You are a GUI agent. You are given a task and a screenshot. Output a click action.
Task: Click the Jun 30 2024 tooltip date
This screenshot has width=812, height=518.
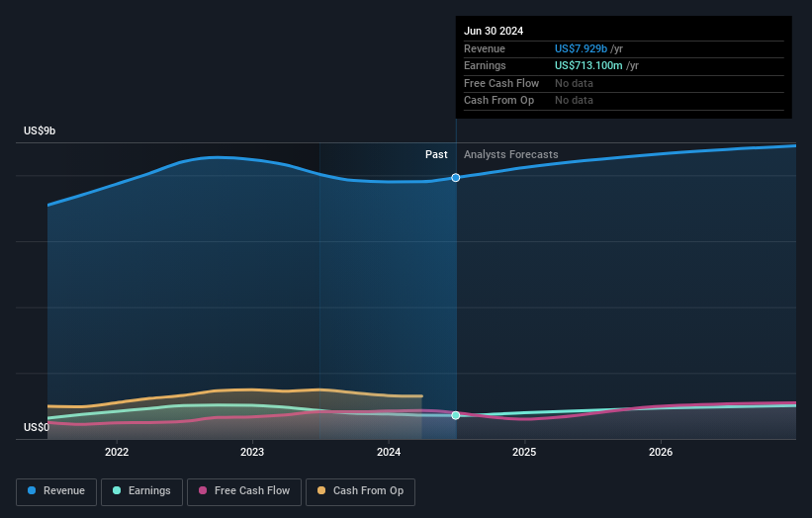click(x=494, y=31)
